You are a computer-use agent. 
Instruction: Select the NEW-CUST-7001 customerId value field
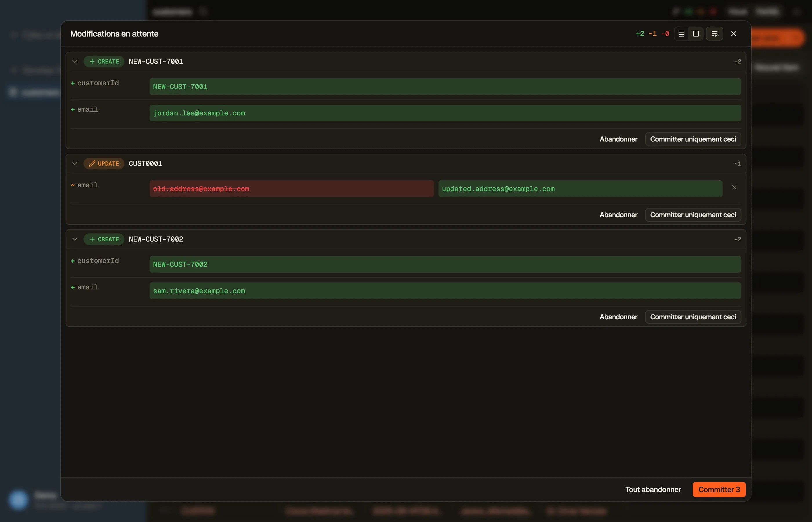445,87
